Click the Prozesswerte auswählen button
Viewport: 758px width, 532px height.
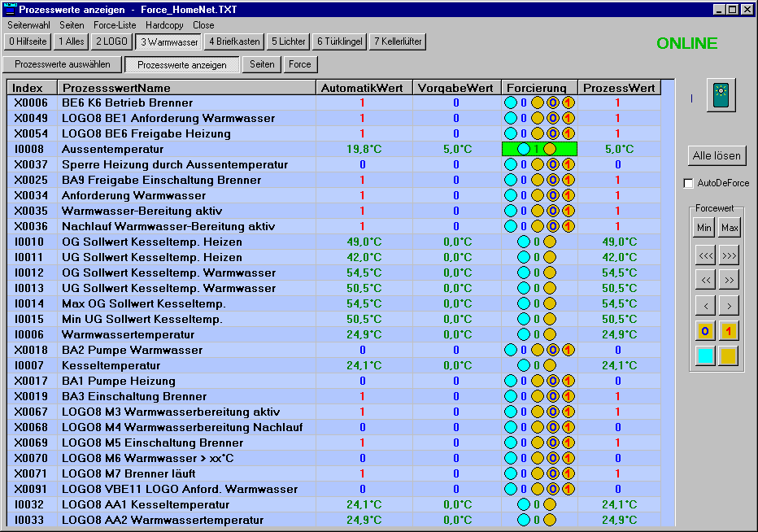pyautogui.click(x=63, y=64)
